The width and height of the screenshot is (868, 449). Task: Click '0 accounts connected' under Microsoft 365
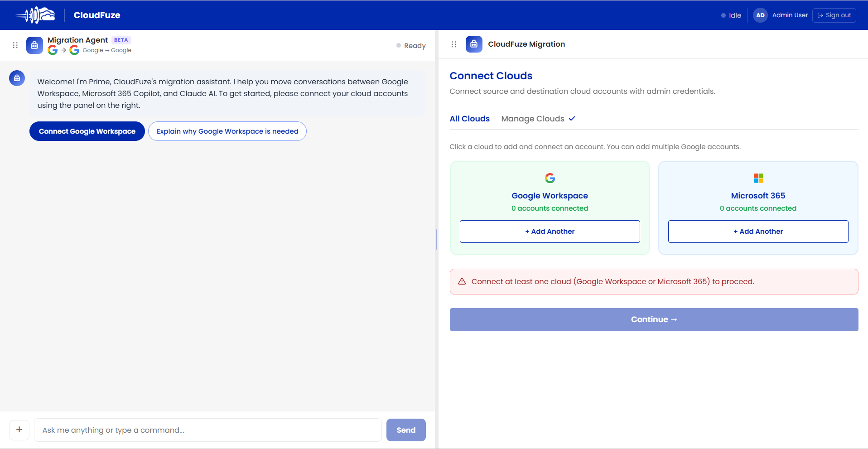tap(758, 208)
